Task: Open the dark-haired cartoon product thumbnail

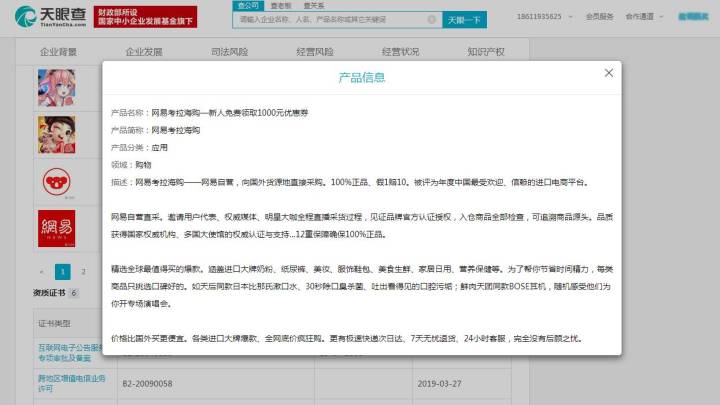Action: [x=56, y=135]
